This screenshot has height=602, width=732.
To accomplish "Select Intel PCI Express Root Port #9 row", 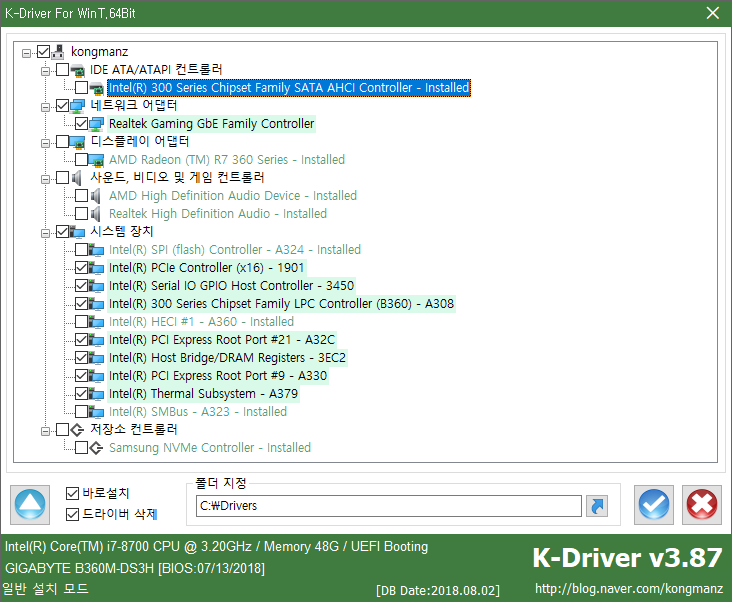I will 218,376.
